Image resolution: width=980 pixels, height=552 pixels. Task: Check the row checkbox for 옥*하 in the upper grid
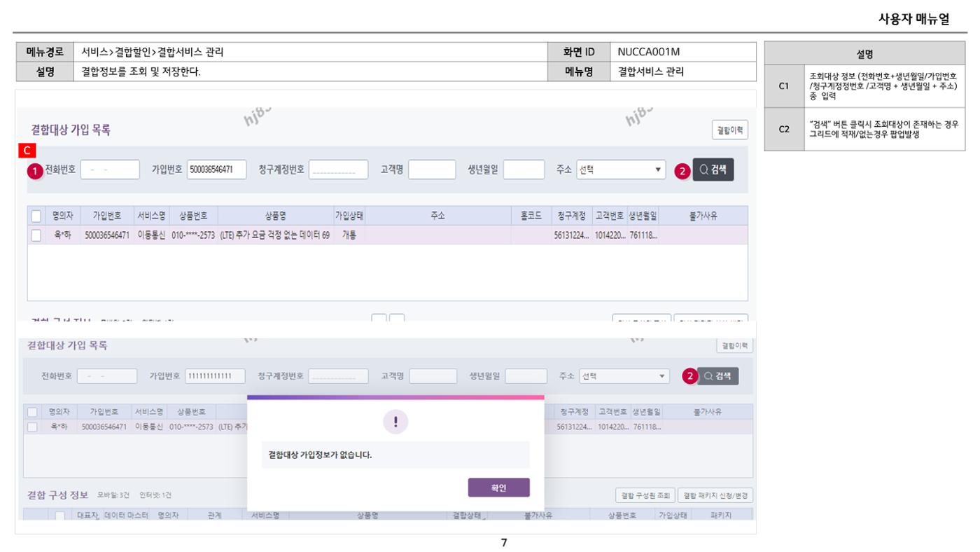[36, 235]
